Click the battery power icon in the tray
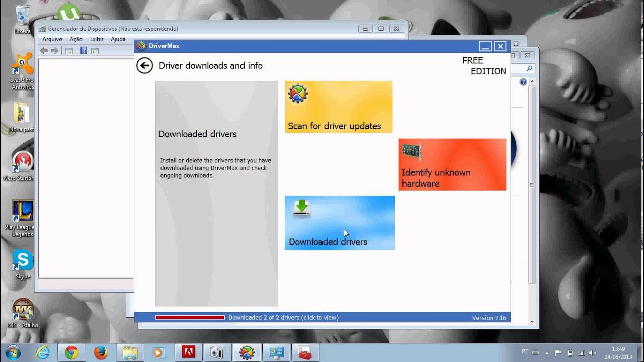Screen dimensions: 644x362 pos(570,352)
